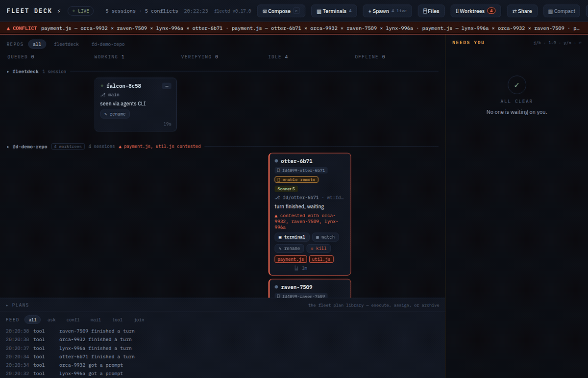588x378 pixels.
Task: Click the NEEDS YOU panel heading
Action: 468,43
